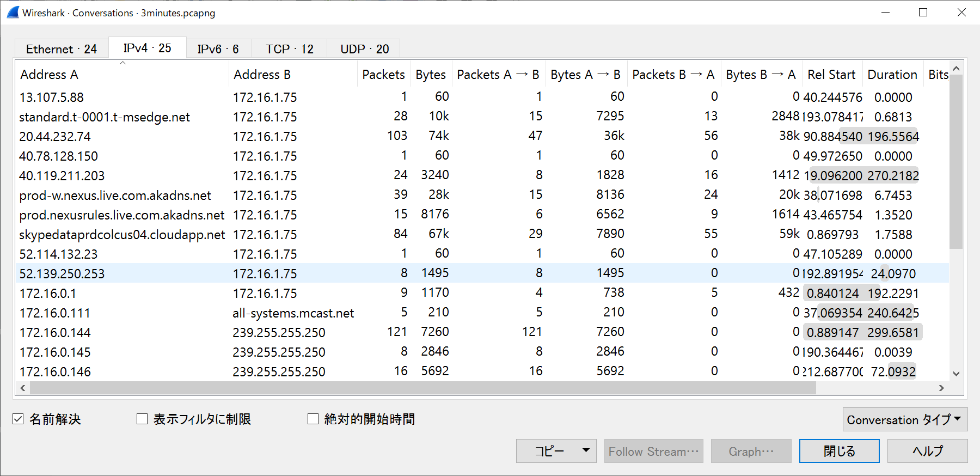Image resolution: width=980 pixels, height=476 pixels.
Task: Toggle the 名前解決 checkbox
Action: [18, 419]
